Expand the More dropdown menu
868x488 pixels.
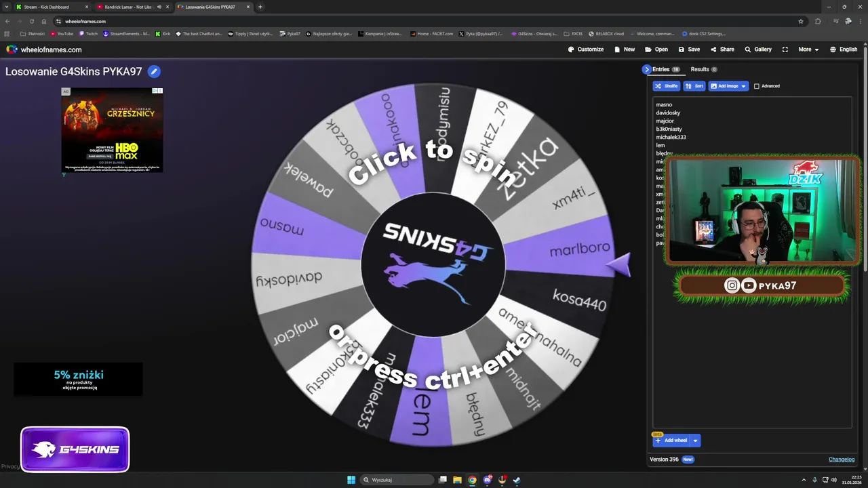pos(808,49)
